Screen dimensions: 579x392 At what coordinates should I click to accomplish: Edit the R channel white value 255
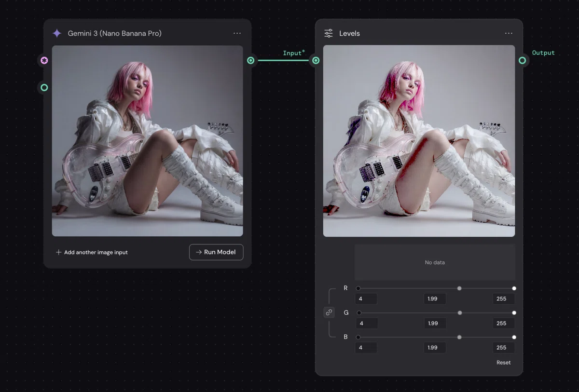point(503,299)
